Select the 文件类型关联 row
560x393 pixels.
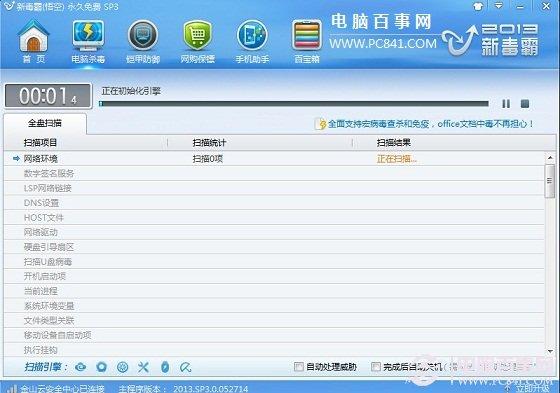(x=274, y=320)
